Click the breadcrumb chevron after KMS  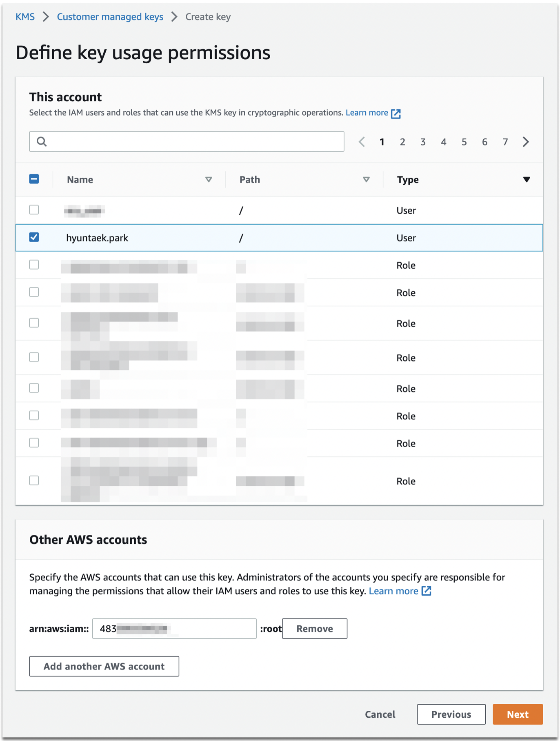point(46,17)
